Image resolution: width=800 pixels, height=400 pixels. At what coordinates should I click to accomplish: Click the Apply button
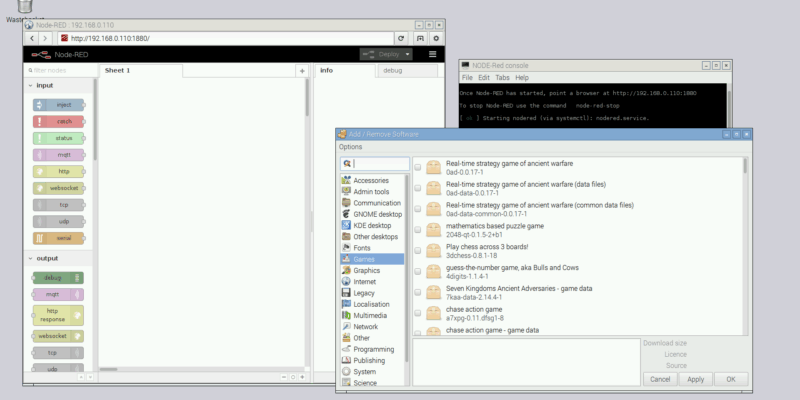pyautogui.click(x=696, y=379)
